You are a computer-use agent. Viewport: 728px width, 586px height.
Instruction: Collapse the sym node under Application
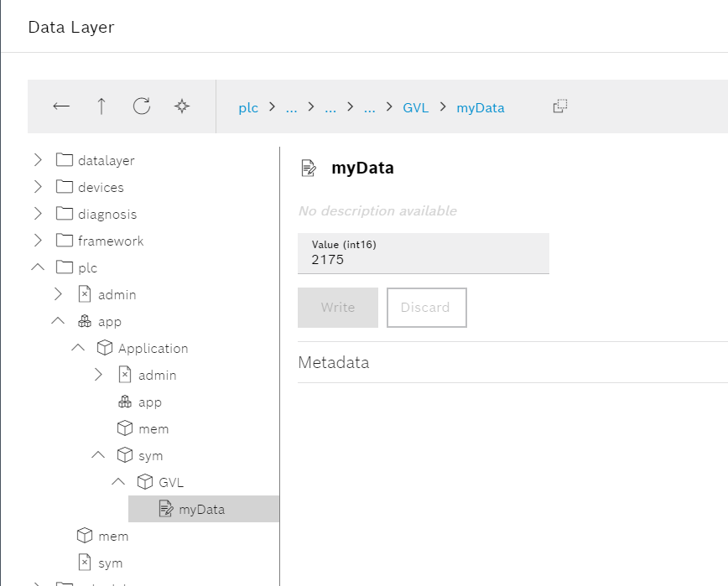coord(98,455)
